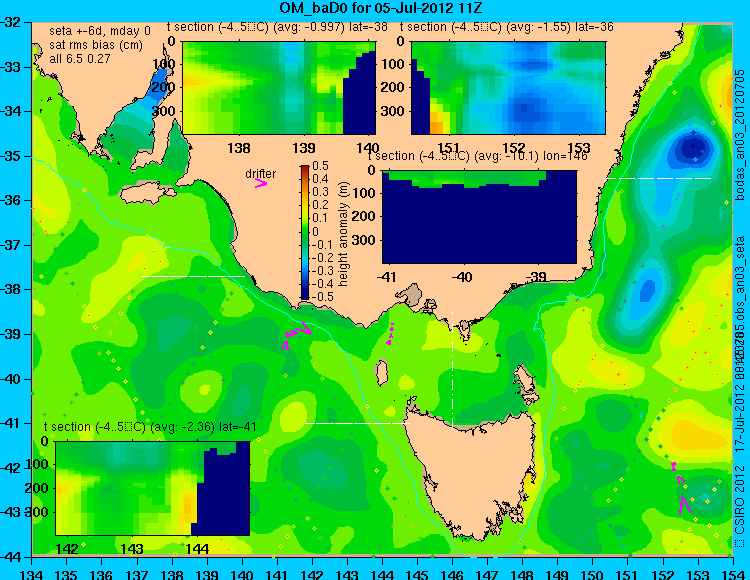Click the 0.3 tick label on the colorbar
This screenshot has height=580, width=750.
(320, 192)
